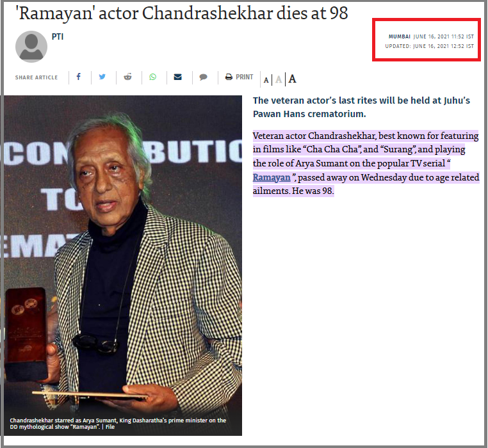Share article via WhatsApp
The width and height of the screenshot is (488, 448).
[x=152, y=77]
